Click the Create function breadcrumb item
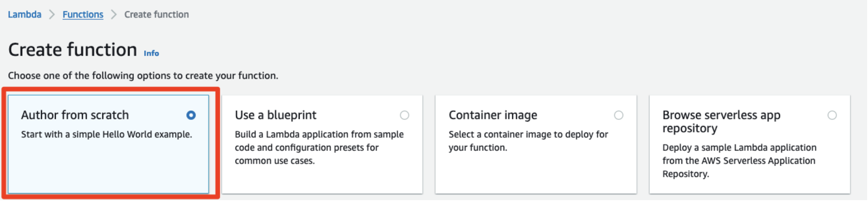 coord(156,15)
